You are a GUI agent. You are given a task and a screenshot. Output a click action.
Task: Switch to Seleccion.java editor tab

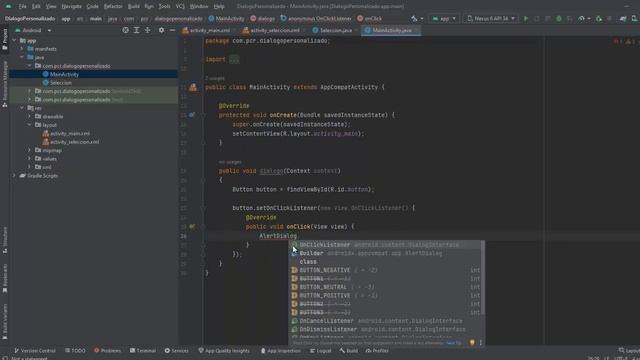coord(334,30)
